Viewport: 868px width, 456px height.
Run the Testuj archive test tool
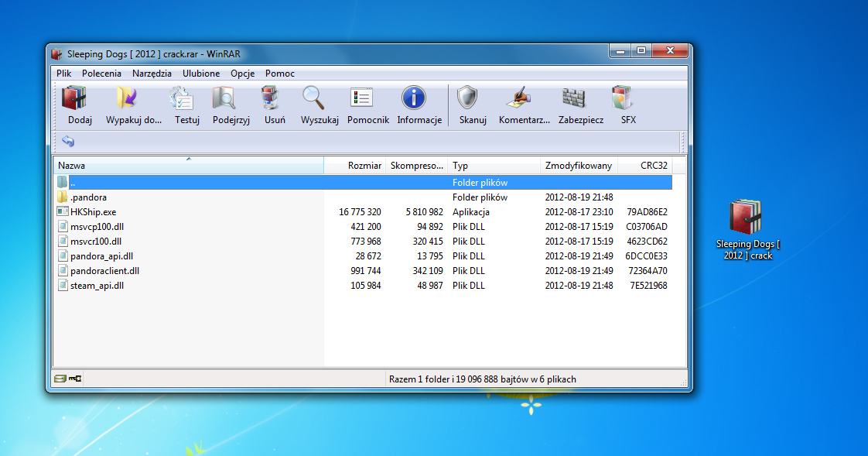(x=182, y=98)
